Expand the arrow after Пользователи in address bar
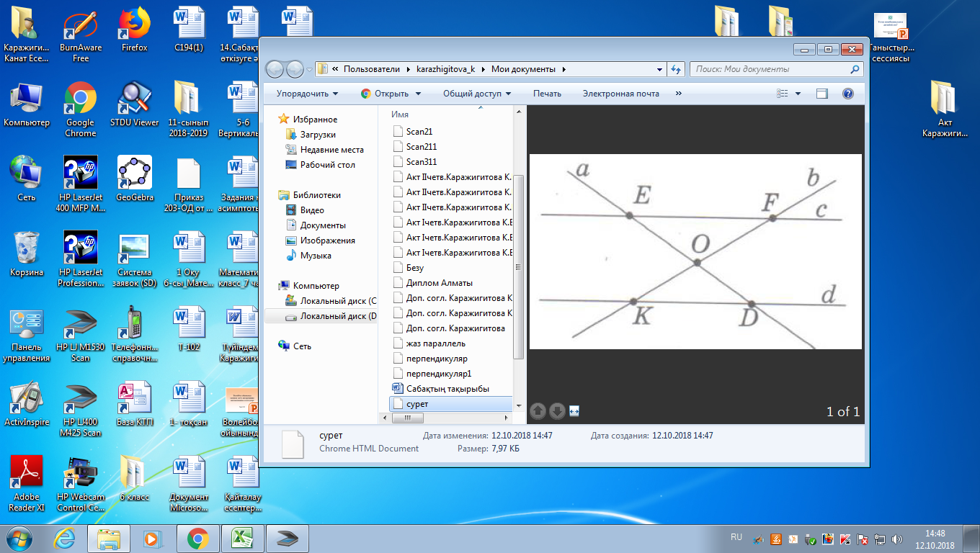Image resolution: width=980 pixels, height=553 pixels. [407, 70]
